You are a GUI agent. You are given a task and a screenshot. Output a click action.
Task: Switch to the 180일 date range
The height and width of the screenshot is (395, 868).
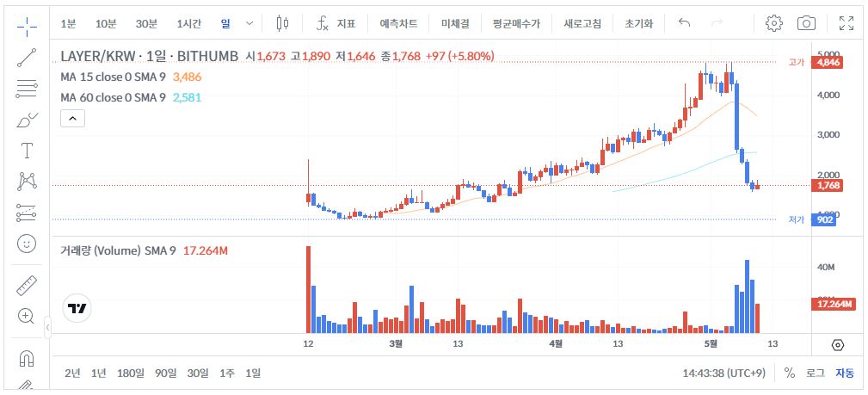point(131,373)
